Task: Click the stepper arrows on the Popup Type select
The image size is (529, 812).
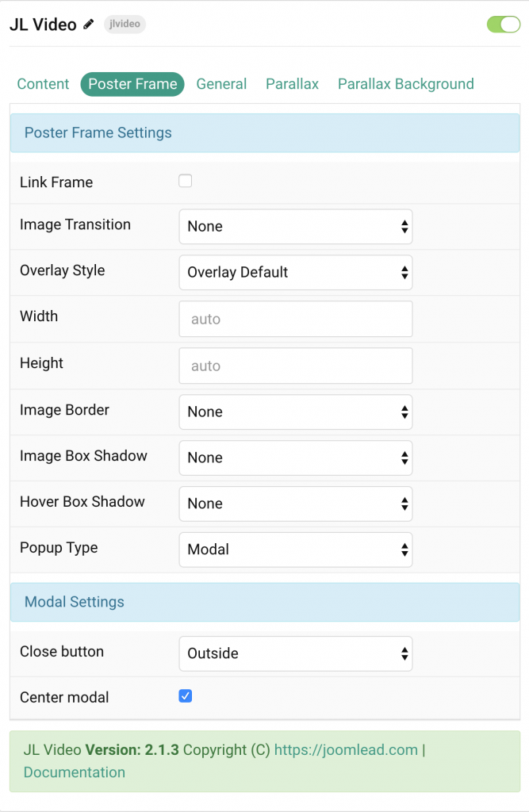Action: click(405, 550)
